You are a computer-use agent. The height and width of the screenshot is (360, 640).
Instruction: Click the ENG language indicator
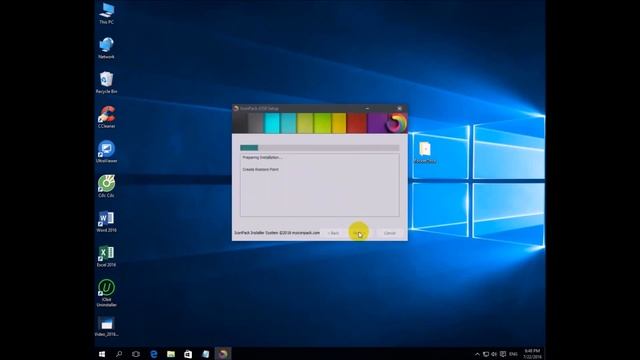pos(513,354)
